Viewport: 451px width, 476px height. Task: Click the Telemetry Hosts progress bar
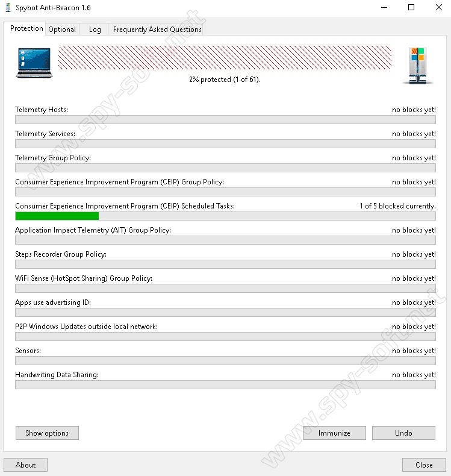[x=225, y=120]
